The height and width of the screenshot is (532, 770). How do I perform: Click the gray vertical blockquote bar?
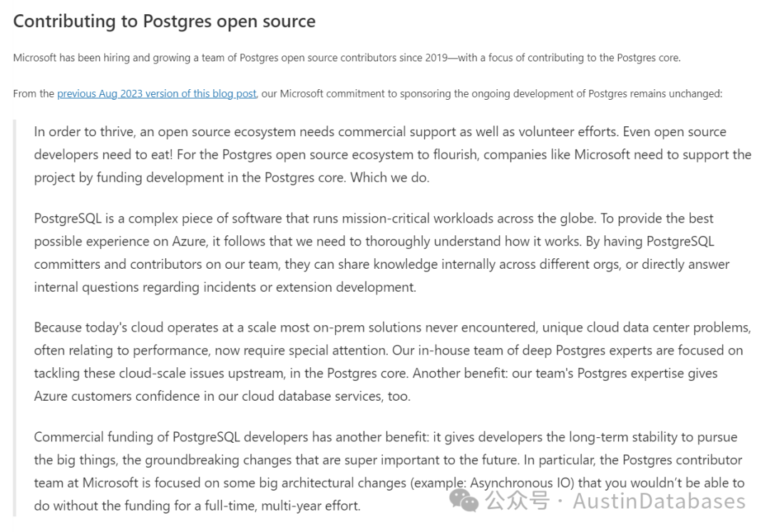(x=14, y=318)
